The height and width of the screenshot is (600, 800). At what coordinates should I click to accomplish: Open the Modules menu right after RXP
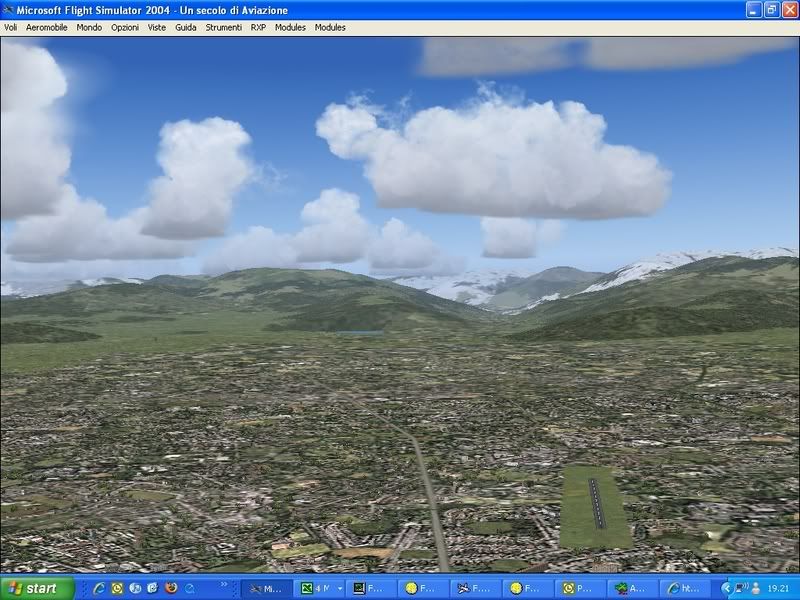click(x=290, y=28)
